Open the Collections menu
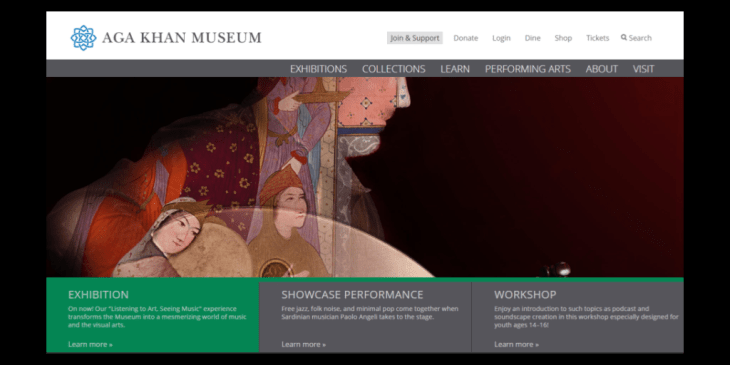The image size is (730, 365). tap(393, 69)
